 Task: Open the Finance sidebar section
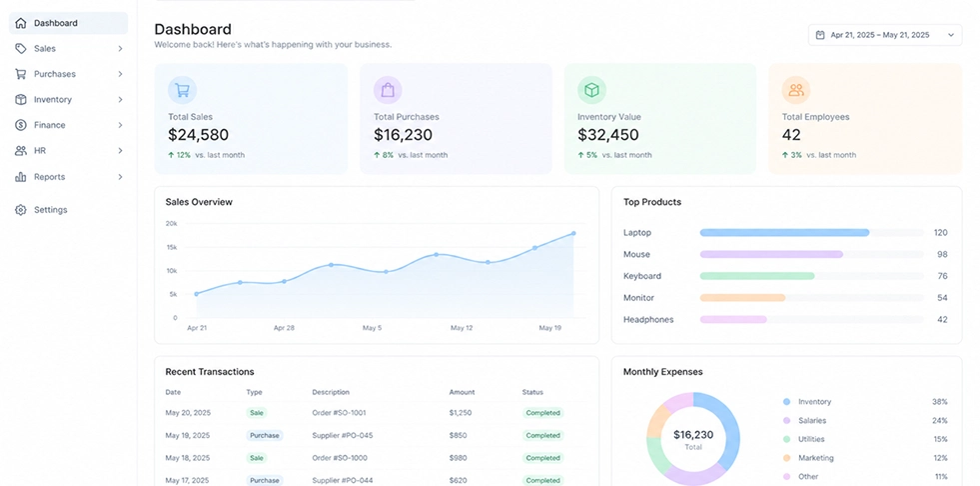pos(68,125)
